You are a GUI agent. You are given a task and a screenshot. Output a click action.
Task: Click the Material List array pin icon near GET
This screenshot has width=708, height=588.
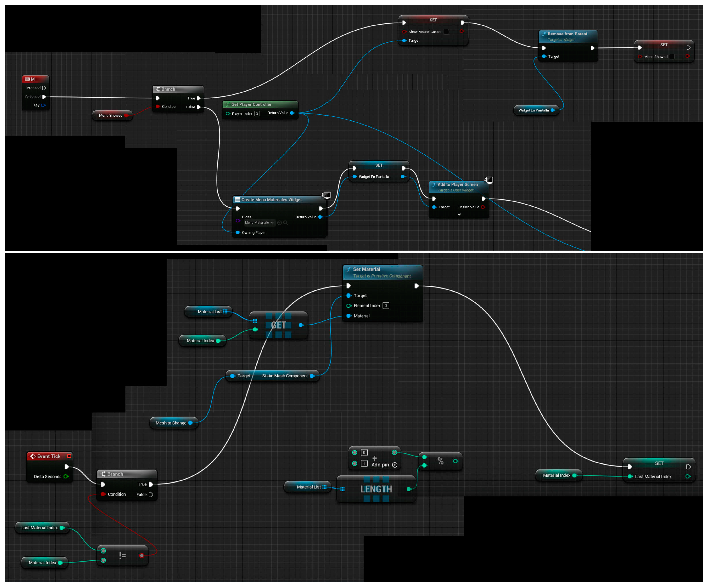coord(225,311)
